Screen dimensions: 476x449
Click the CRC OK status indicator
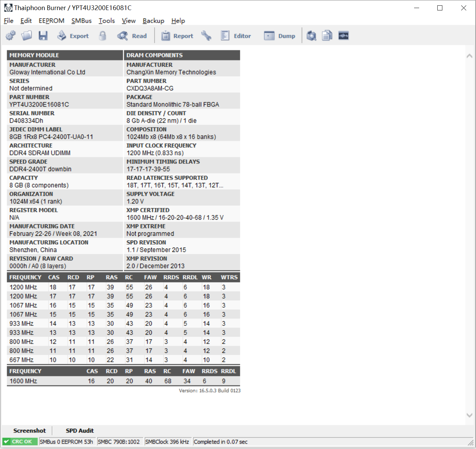(20, 442)
